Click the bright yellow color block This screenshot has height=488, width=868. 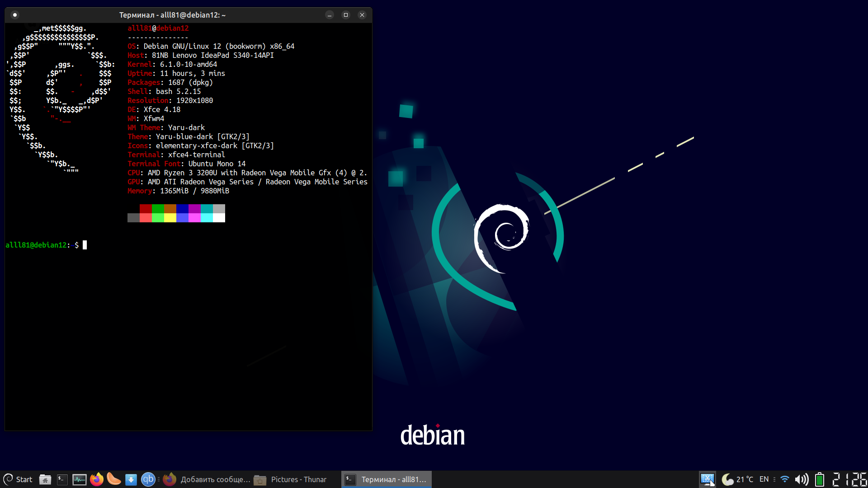pyautogui.click(x=170, y=218)
